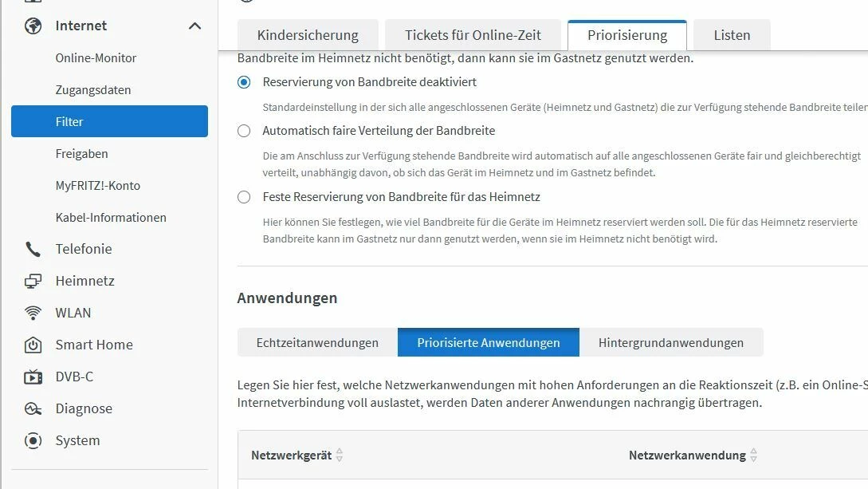Viewport: 868px width, 489px height.
Task: Open Online-Monitor in the sidebar
Action: click(96, 58)
